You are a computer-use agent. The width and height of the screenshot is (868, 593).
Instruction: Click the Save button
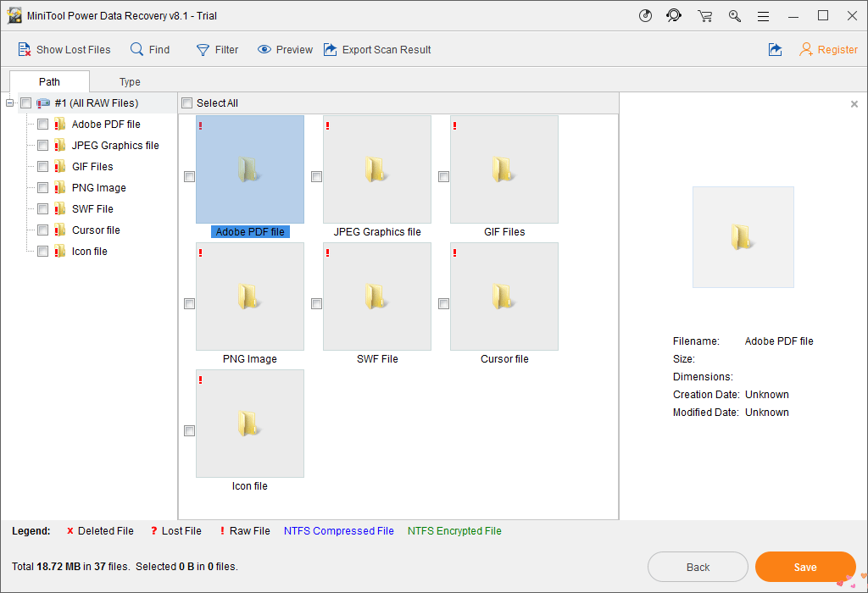click(x=805, y=567)
